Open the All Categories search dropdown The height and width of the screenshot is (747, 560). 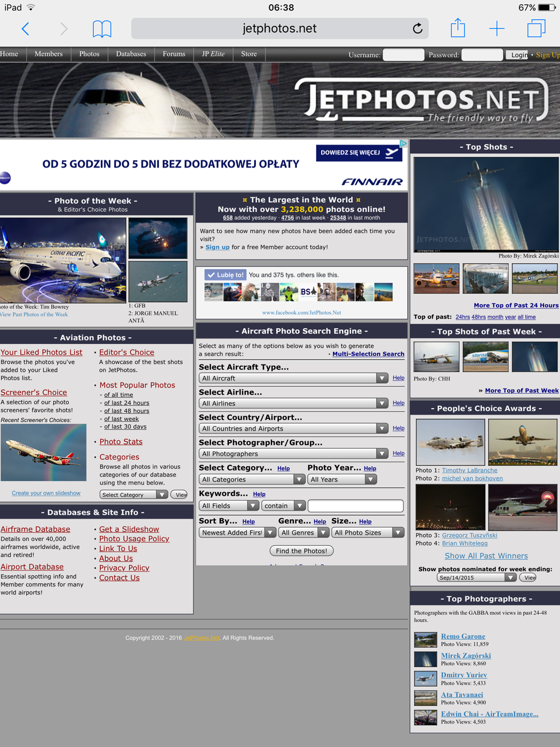coord(252,480)
